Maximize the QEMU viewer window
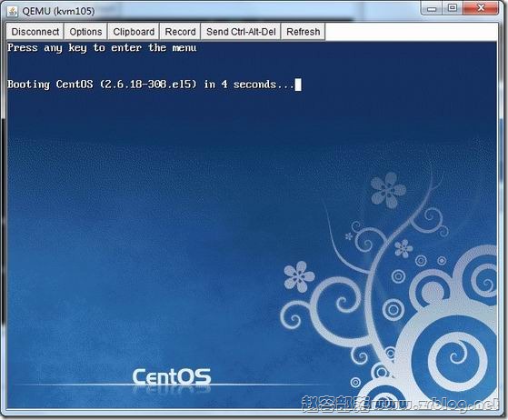The image size is (508, 420). 453,8
